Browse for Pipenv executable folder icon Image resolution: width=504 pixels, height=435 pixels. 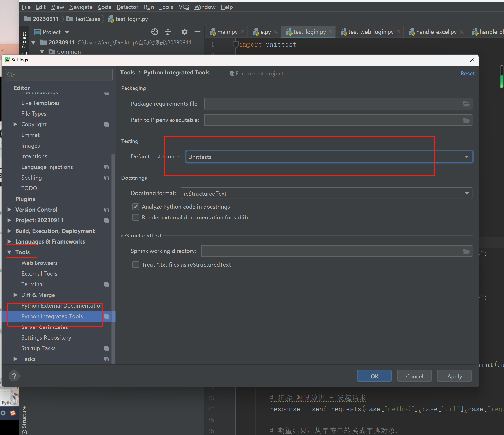point(466,120)
